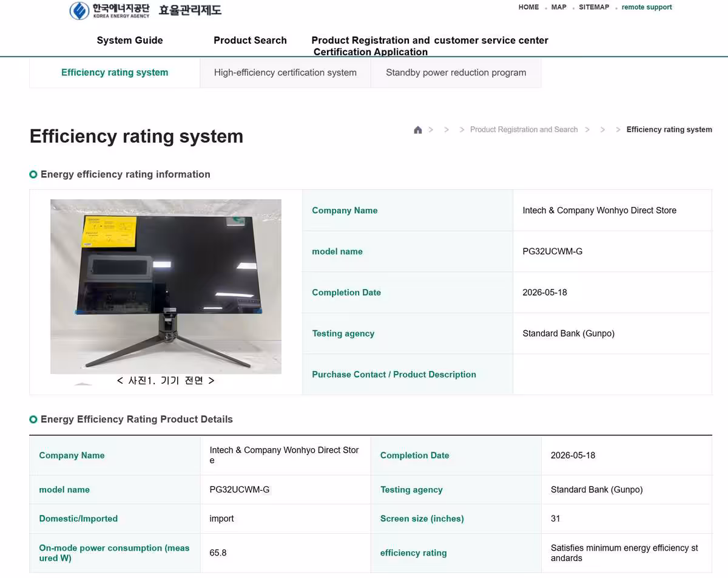
Task: Click the photo caption 사진1. 기기 전면
Action: [166, 381]
